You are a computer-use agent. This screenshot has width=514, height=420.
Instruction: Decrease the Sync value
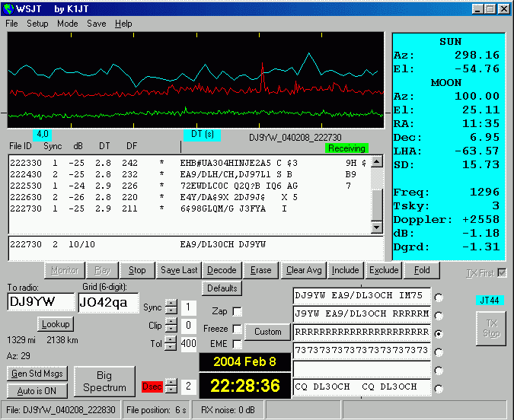171,310
